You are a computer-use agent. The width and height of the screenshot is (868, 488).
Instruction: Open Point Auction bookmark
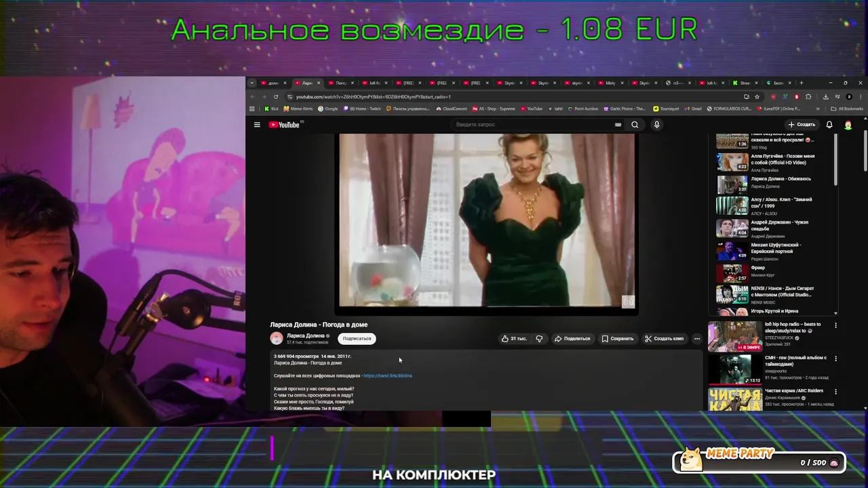583,108
